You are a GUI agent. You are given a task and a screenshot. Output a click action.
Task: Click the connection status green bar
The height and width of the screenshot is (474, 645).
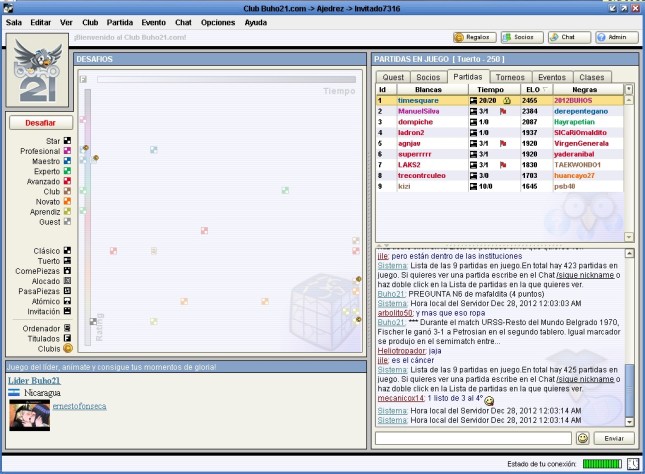pos(601,464)
